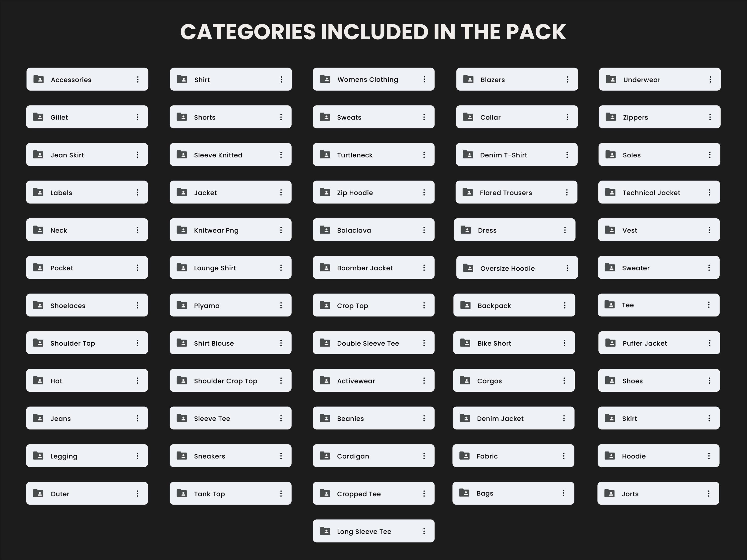Click the Long Sleeve Tee folder icon
This screenshot has width=747, height=560.
tap(324, 531)
